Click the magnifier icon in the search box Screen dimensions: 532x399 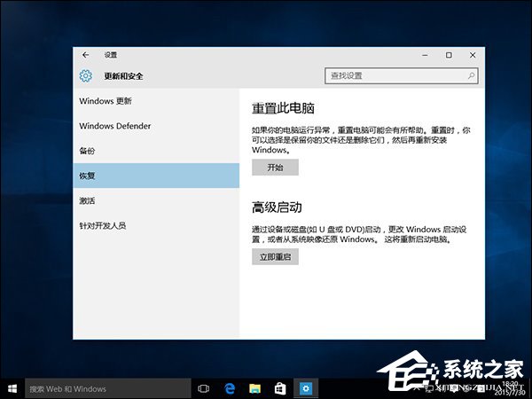tap(471, 76)
